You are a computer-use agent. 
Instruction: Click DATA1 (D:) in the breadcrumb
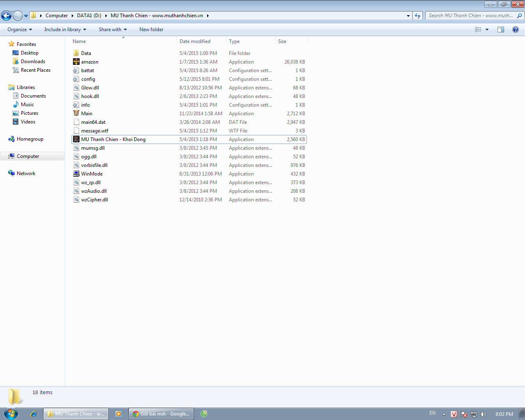click(x=89, y=16)
